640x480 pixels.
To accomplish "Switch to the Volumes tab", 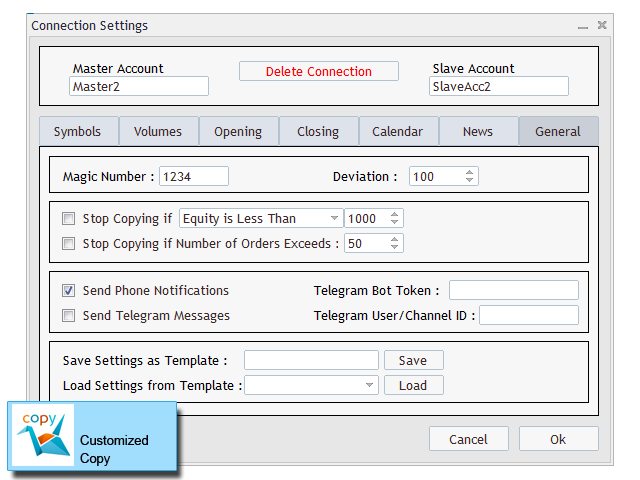I will 159,131.
